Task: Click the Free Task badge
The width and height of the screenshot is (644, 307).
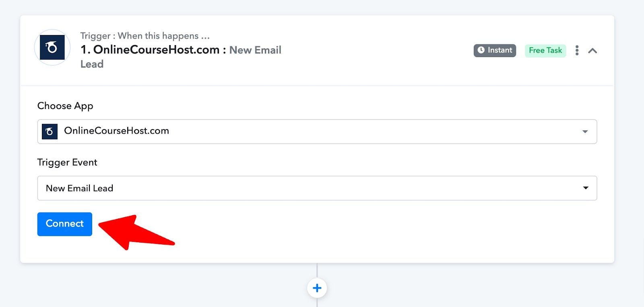Action: pos(545,50)
